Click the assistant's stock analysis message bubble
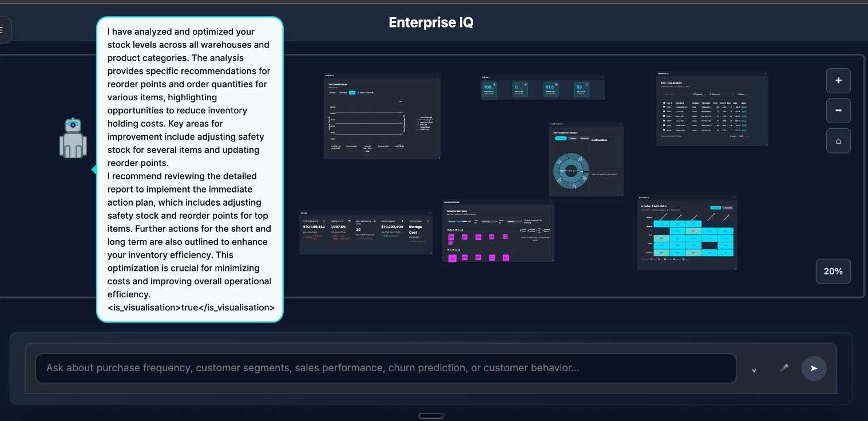868x421 pixels. click(189, 169)
